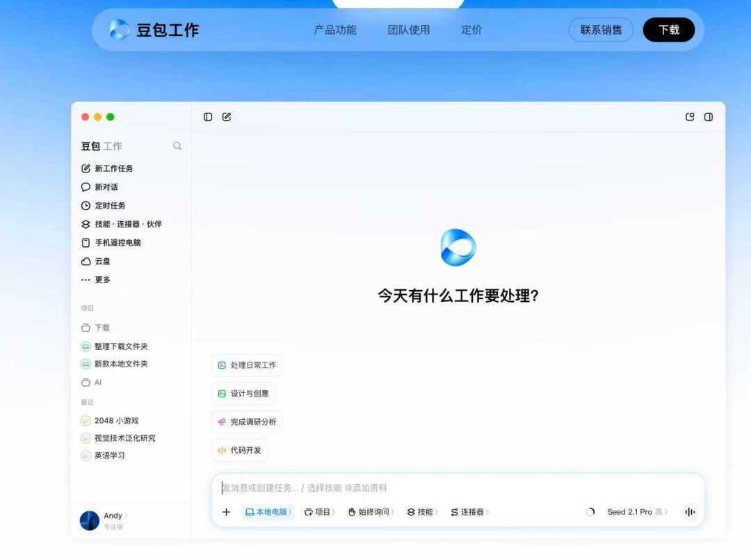The height and width of the screenshot is (560, 751).
Task: Click the layers icon beside 技能 · 连接器 · 伙伴
Action: click(86, 224)
